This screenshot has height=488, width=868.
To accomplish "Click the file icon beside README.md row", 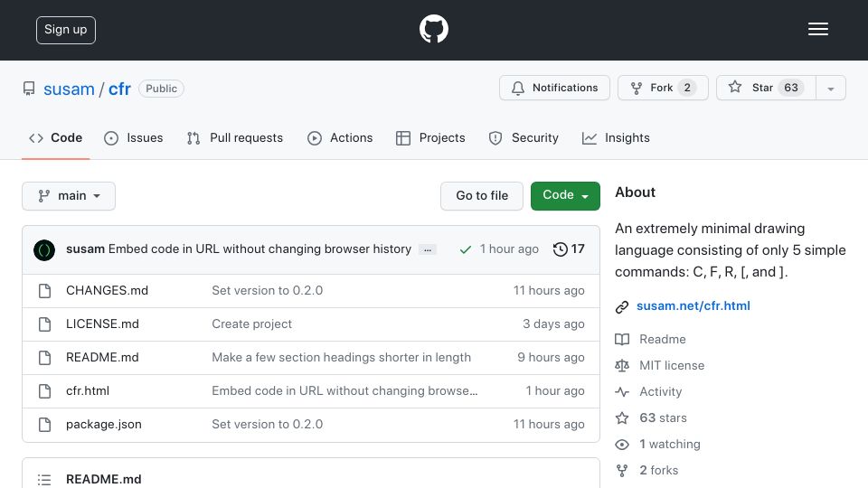I will 45,358.
